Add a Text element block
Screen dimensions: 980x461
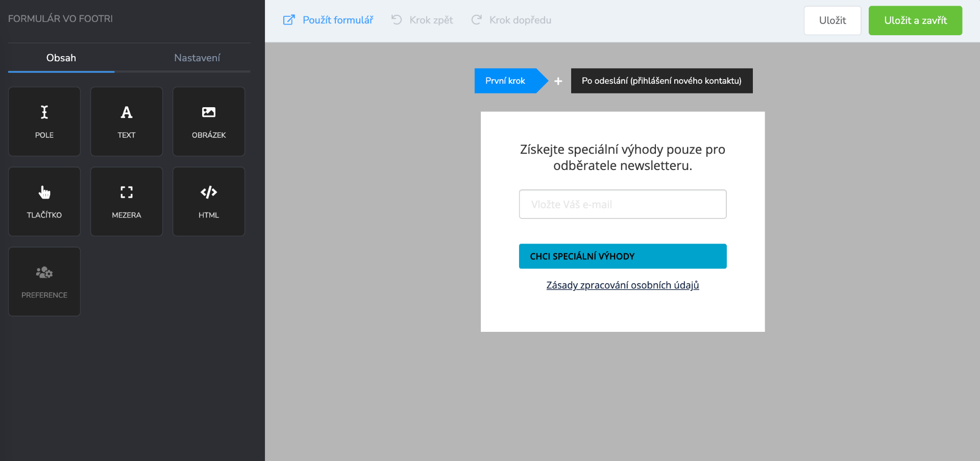click(127, 122)
